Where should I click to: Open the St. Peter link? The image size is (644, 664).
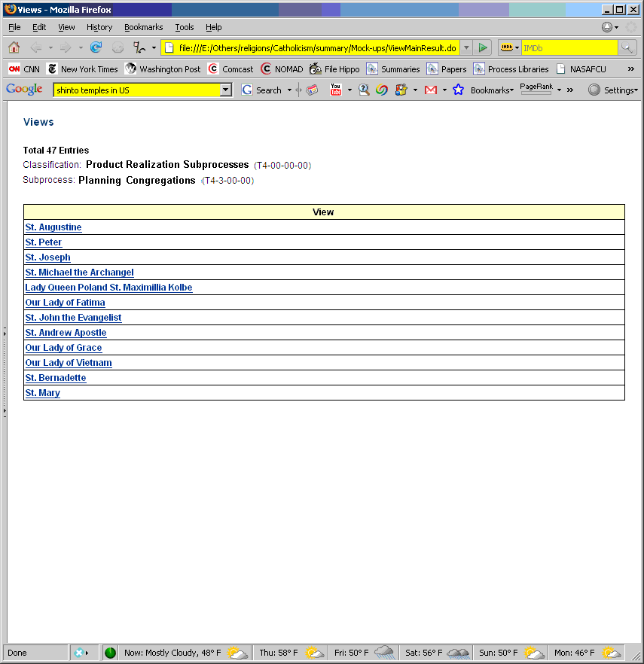point(44,242)
